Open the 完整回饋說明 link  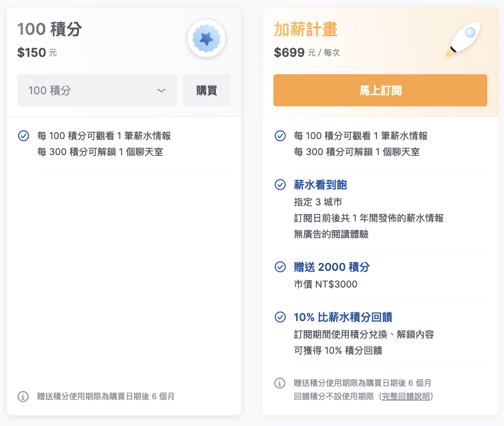[x=406, y=397]
